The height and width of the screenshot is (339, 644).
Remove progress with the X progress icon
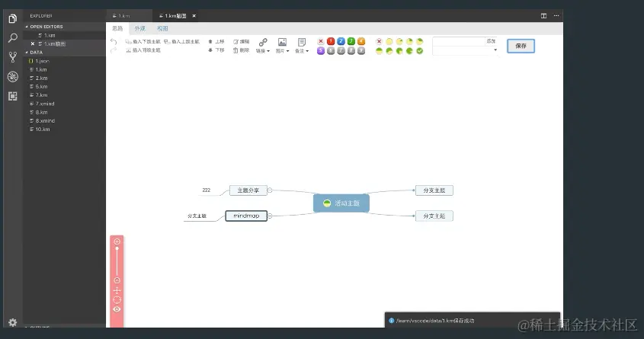pyautogui.click(x=379, y=41)
